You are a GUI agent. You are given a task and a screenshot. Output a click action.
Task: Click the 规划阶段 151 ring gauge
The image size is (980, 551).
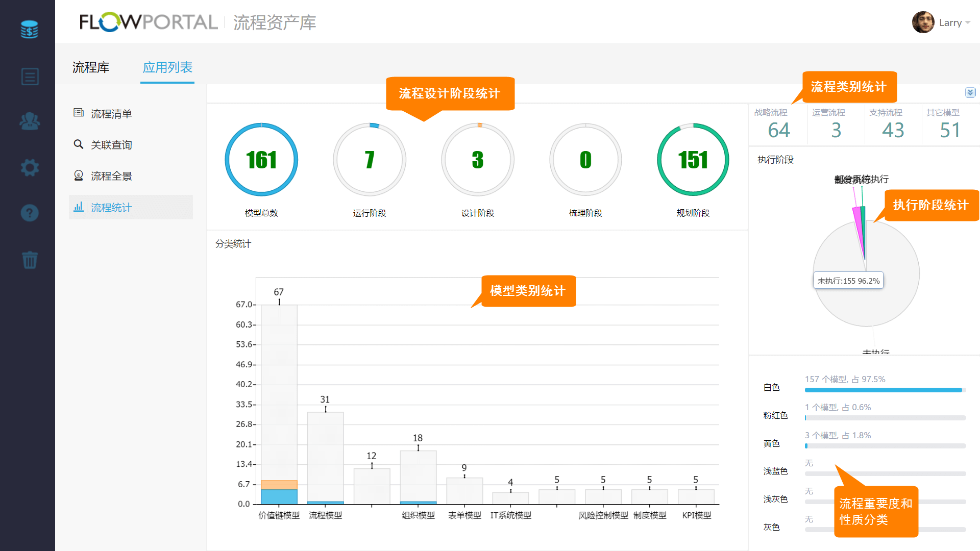point(693,160)
